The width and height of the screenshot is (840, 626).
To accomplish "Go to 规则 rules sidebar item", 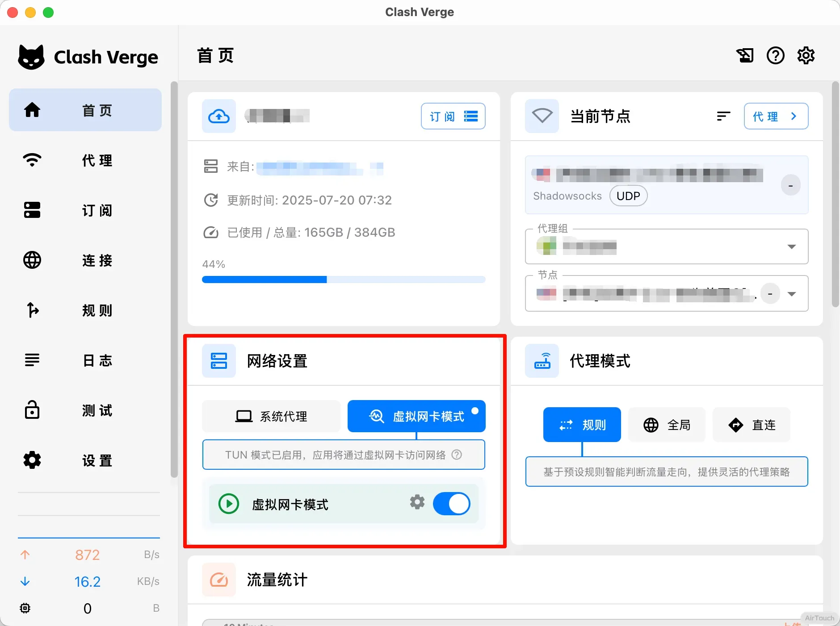I will click(x=85, y=310).
